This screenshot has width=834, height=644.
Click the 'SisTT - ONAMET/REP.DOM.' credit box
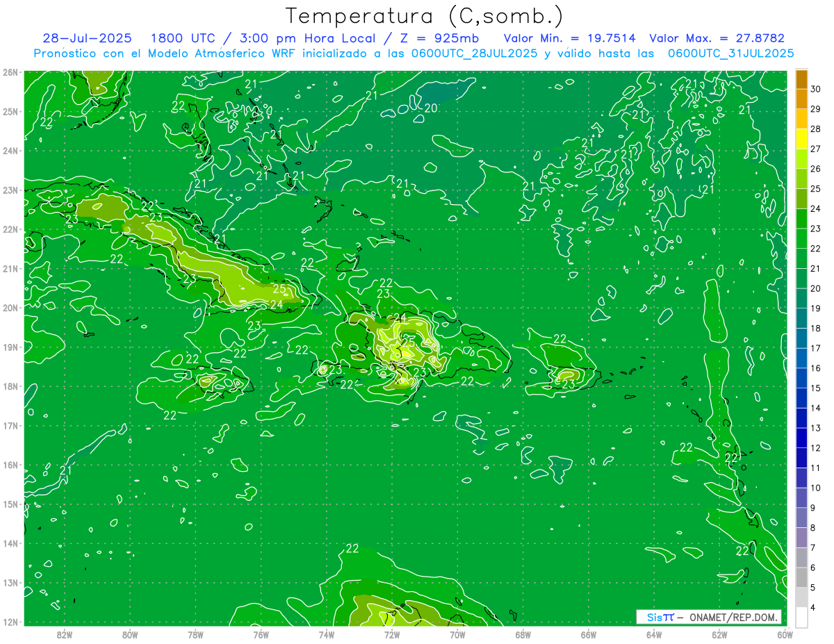(x=709, y=617)
